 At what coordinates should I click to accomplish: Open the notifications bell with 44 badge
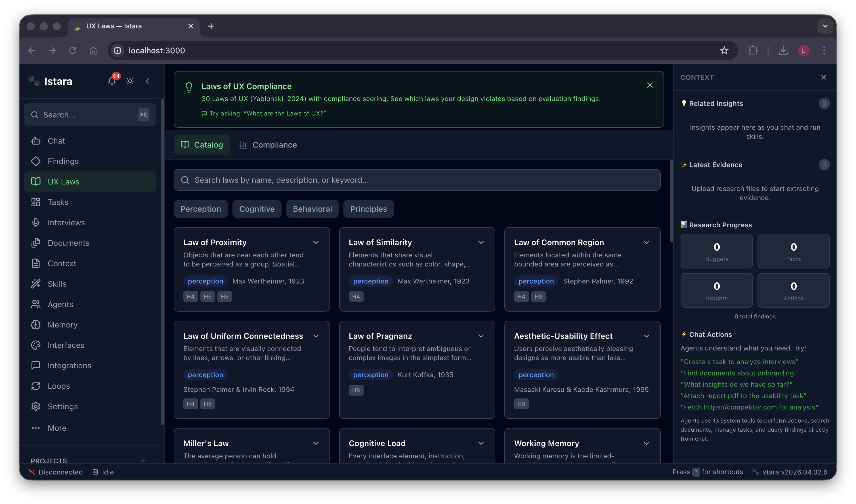click(x=112, y=81)
